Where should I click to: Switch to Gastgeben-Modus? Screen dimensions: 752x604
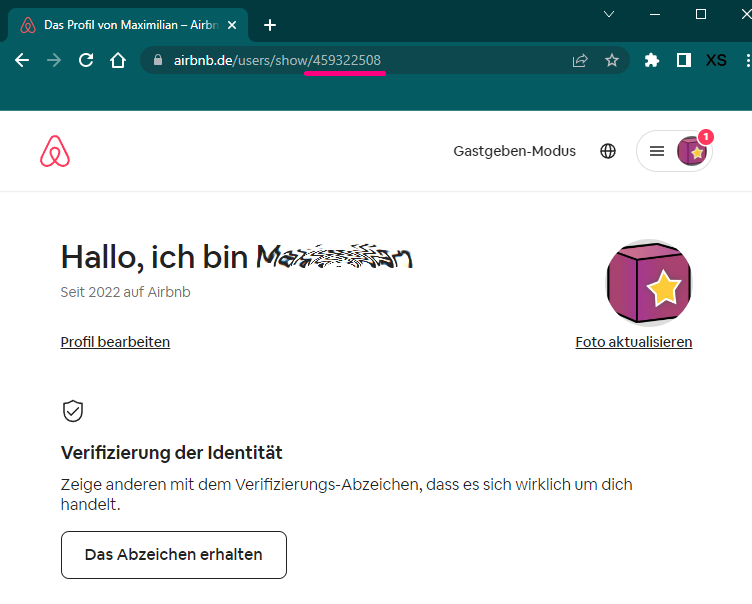point(514,151)
